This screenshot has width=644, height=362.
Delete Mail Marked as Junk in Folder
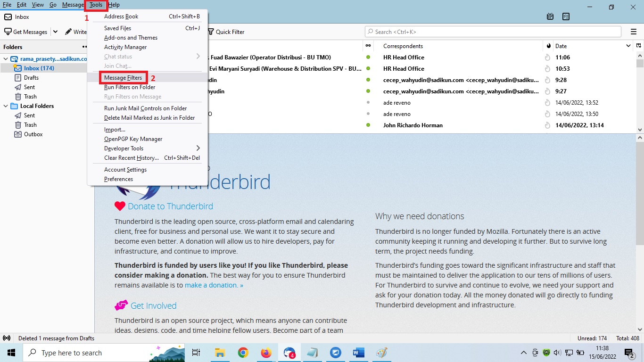[x=148, y=118]
